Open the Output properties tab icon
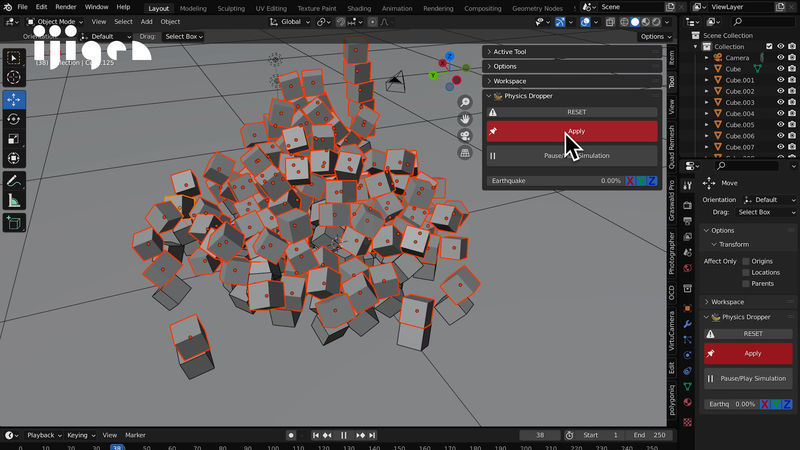 687,221
